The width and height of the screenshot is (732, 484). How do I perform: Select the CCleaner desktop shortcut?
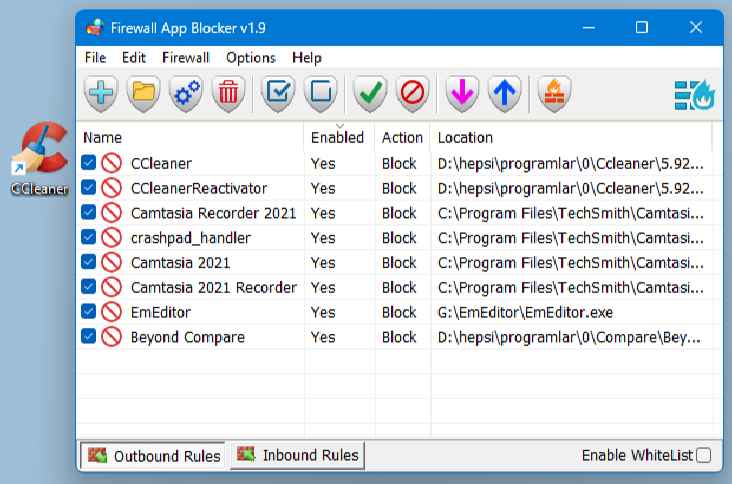coord(38,160)
